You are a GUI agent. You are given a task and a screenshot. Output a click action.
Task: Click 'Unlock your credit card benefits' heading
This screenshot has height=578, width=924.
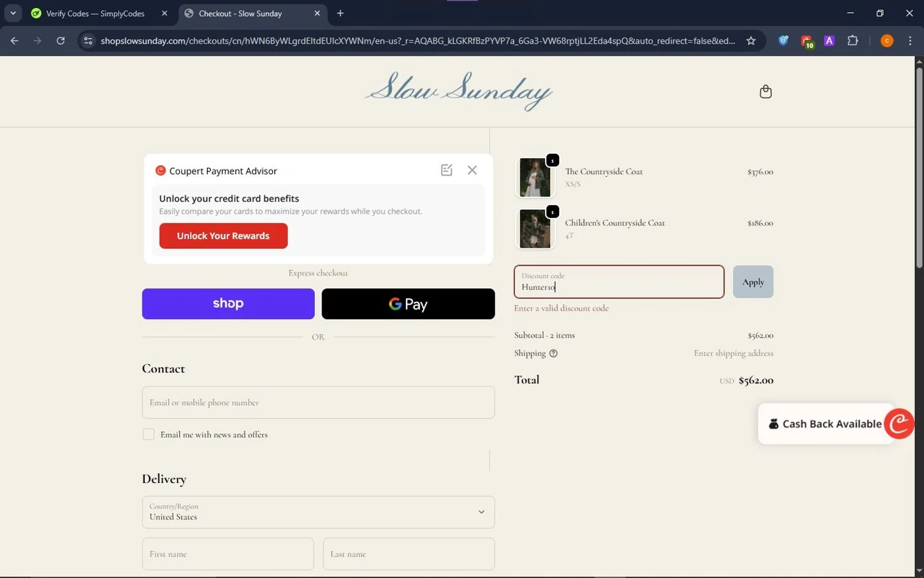point(229,198)
